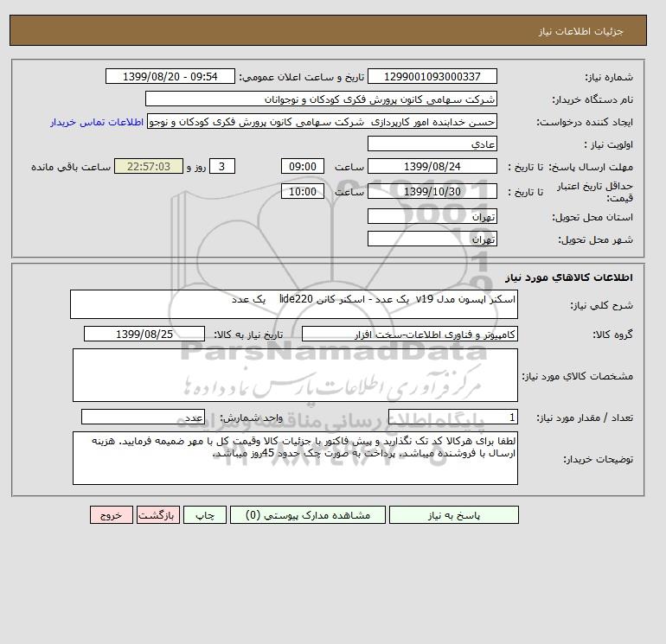Click the گروه کالا field
This screenshot has height=644, width=666.
pos(410,334)
